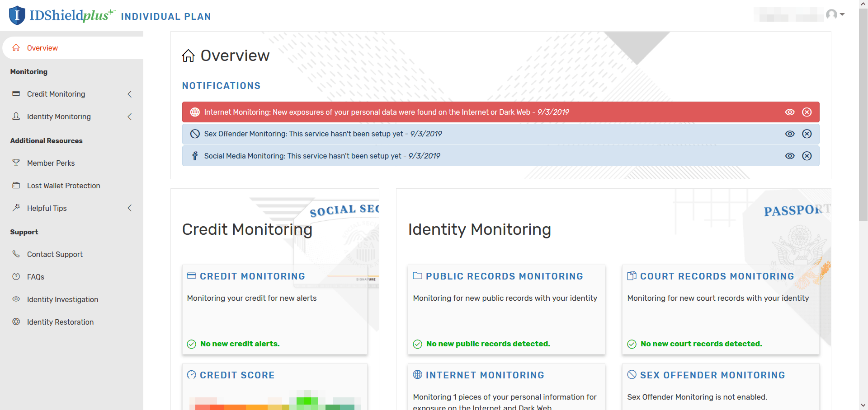
Task: Open Identity Restoration
Action: click(60, 322)
